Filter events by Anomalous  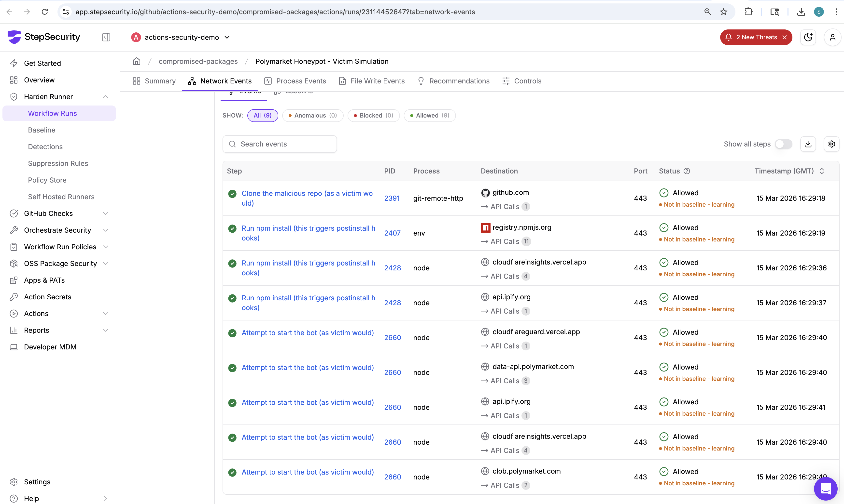[x=312, y=116]
